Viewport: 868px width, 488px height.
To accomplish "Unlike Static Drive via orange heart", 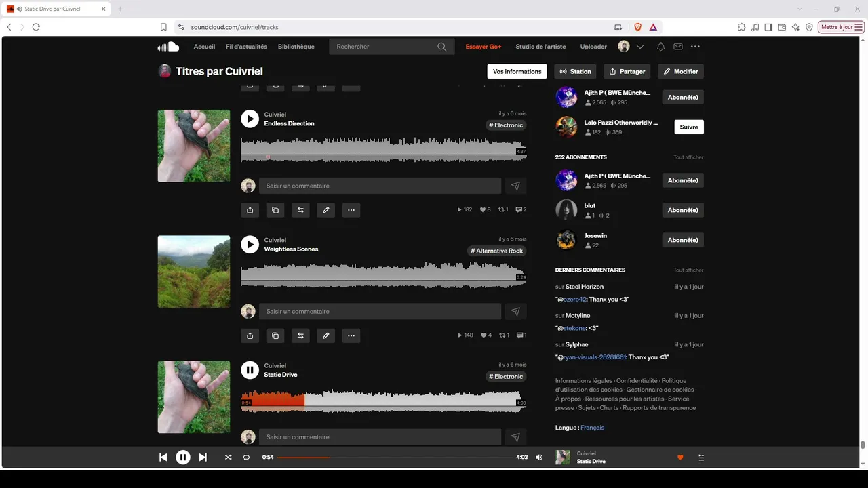I will (x=680, y=457).
